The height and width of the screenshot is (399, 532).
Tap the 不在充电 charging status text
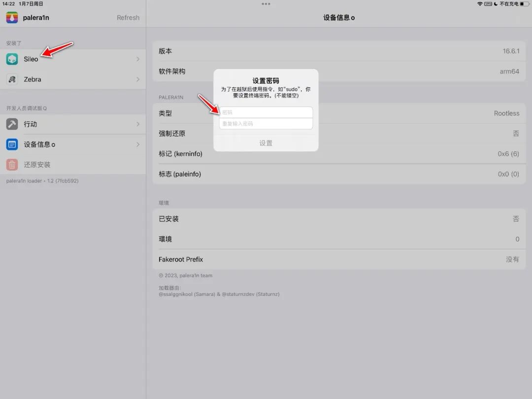[509, 4]
